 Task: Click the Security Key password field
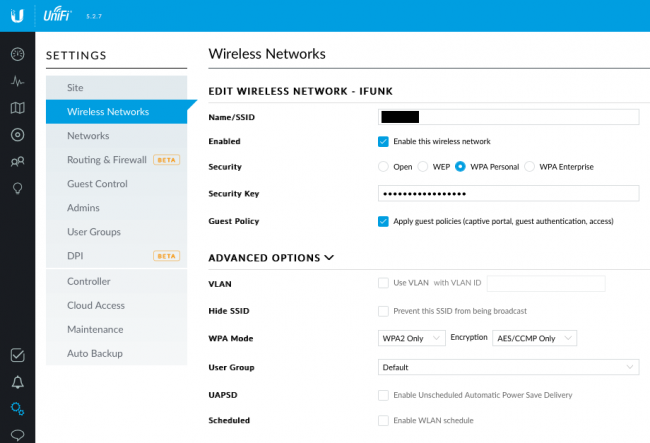pyautogui.click(x=509, y=194)
